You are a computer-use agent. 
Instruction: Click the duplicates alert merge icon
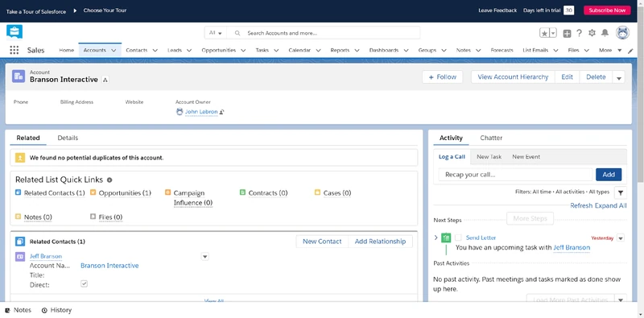click(20, 158)
